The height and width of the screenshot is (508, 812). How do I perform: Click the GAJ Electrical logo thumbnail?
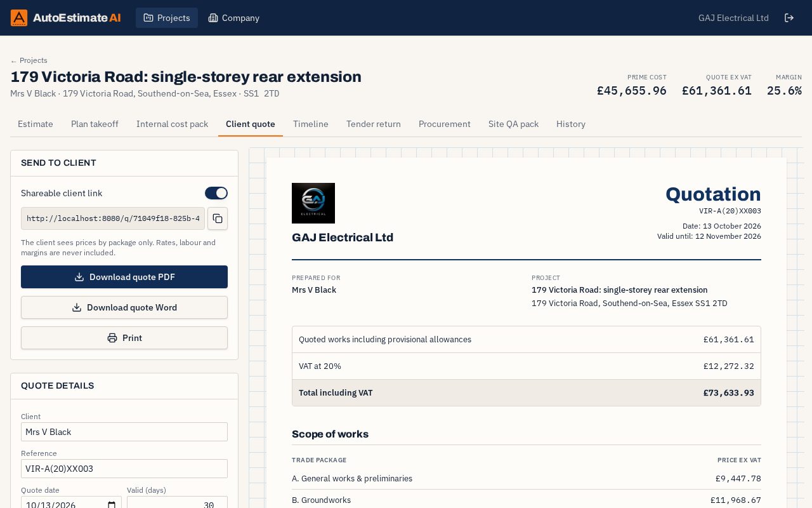313,203
